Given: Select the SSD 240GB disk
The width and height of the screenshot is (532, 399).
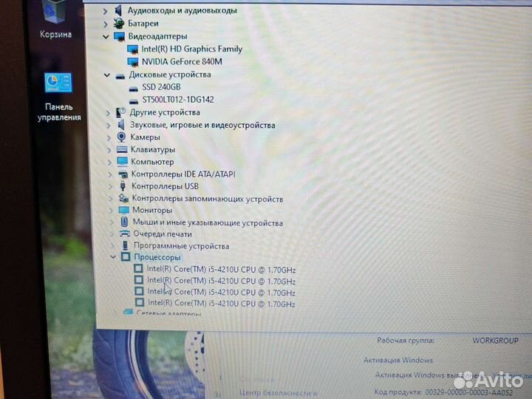Looking at the screenshot, I should [161, 87].
